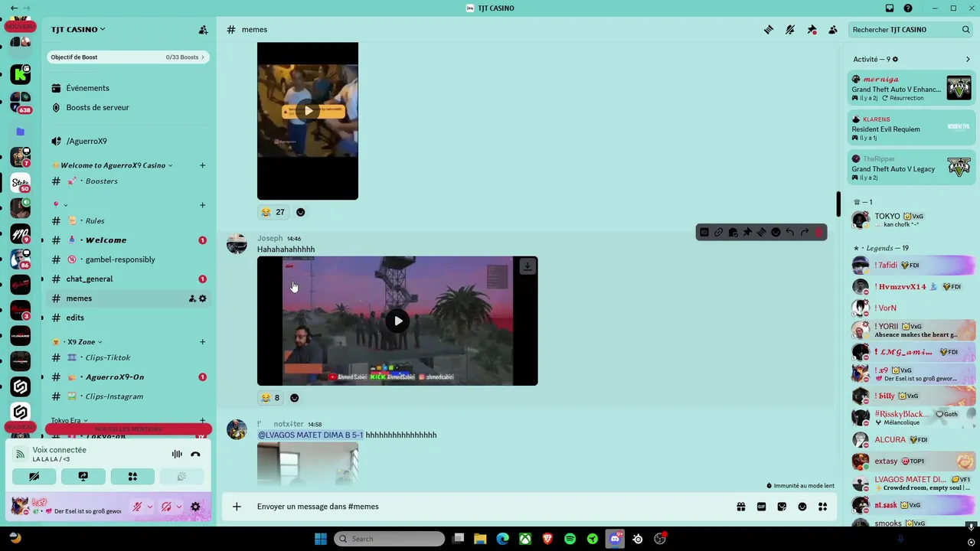The image size is (980, 551).
Task: Open memes channel settings gear
Action: tap(202, 298)
